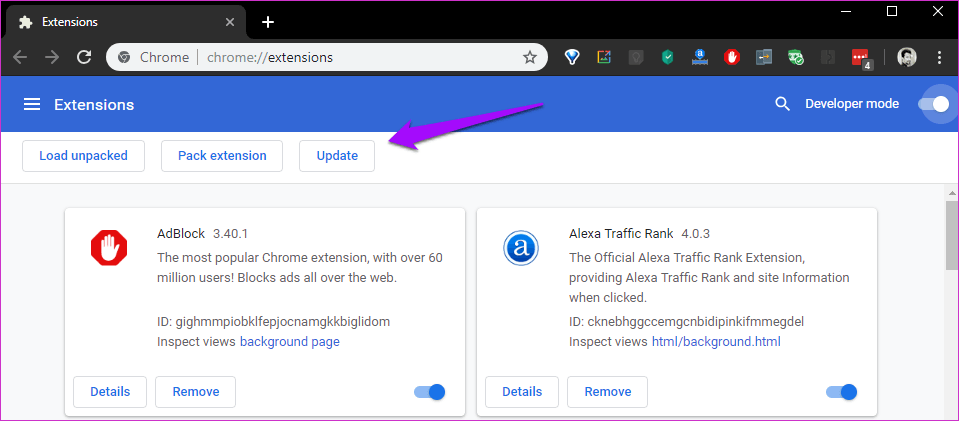The image size is (959, 421).
Task: Click the AdBlock ID gighmmpiobklfepjocnamgkkbiglidom text
Action: [x=273, y=321]
